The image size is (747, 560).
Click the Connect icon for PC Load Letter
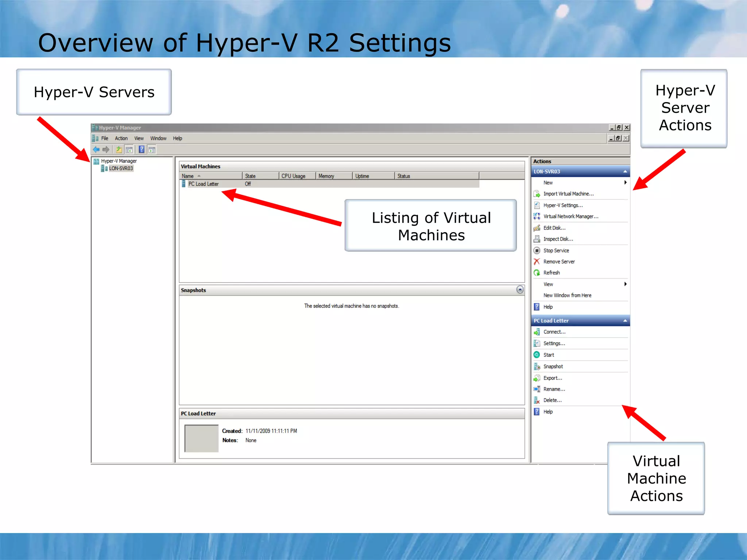click(x=537, y=332)
